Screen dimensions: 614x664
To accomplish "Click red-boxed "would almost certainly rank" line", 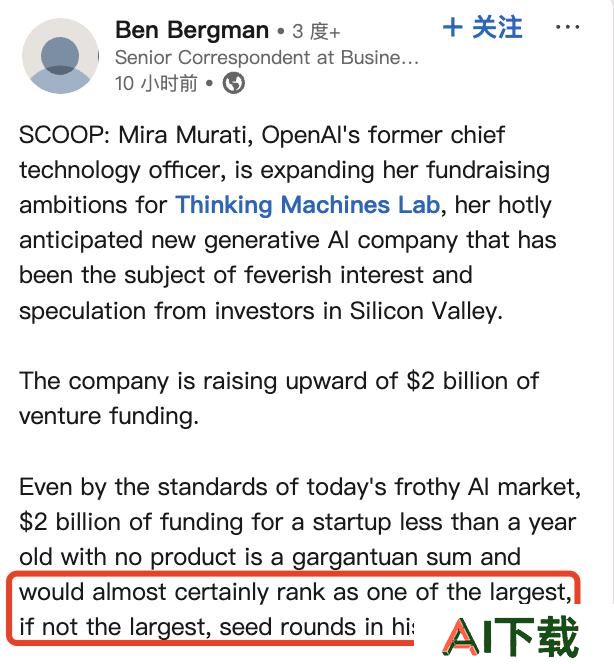I will (295, 592).
